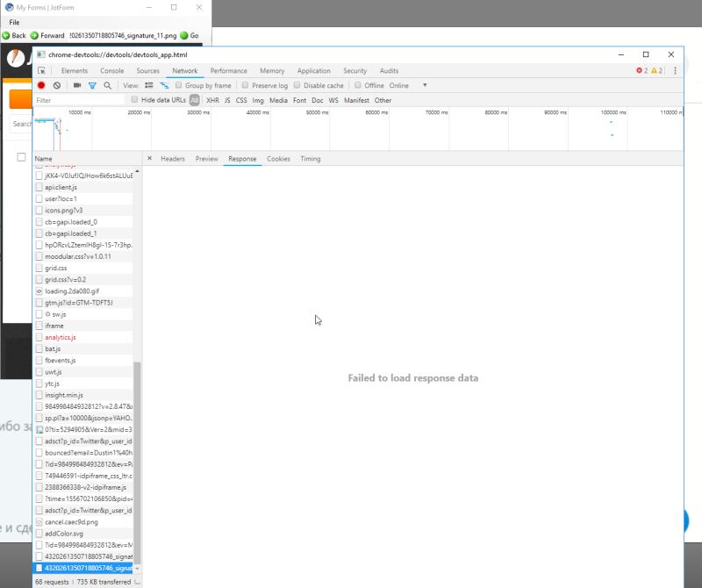Close the request details pane (x icon)
Viewport: 702px width, 588px height.
coord(149,159)
